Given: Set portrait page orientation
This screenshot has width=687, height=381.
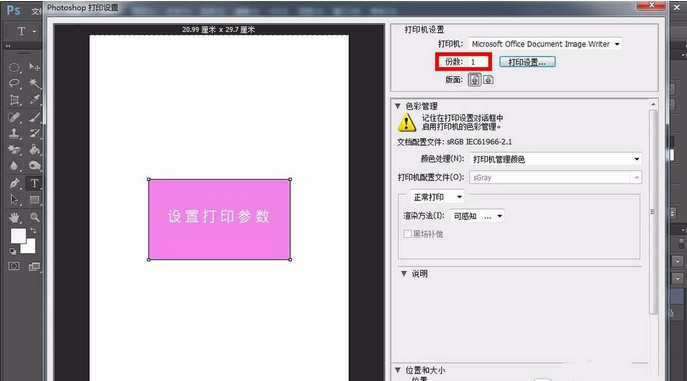Looking at the screenshot, I should [x=475, y=80].
